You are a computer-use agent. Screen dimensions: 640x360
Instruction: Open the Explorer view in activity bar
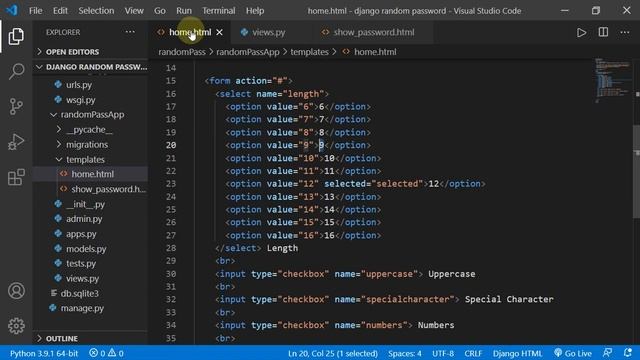[x=16, y=36]
